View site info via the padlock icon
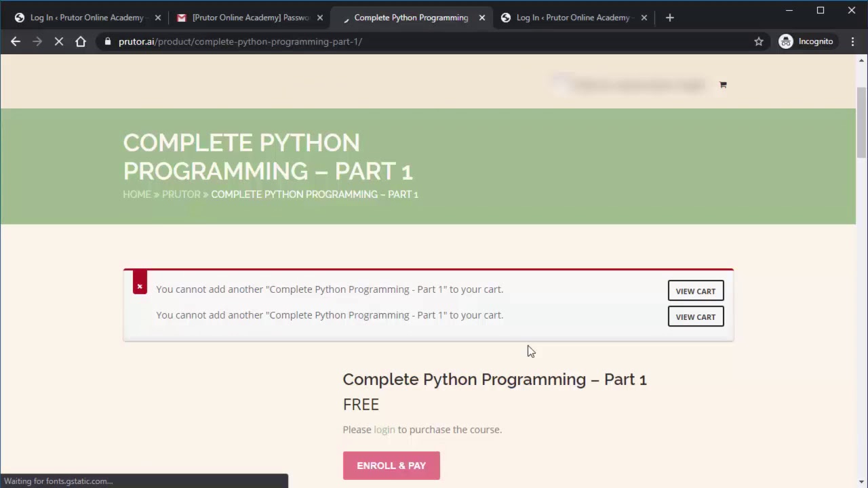The image size is (868, 488). point(107,41)
